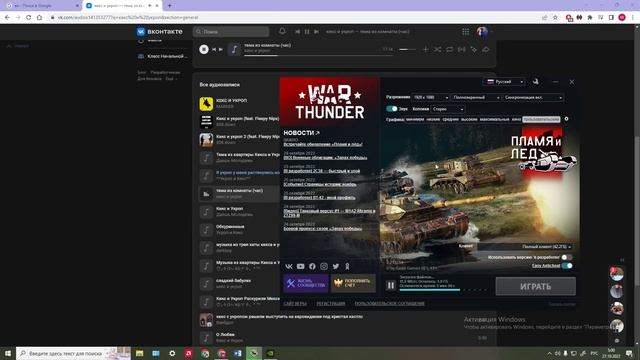Open client type dropdown Полный клиент
640x360 pixels.
coord(524,247)
